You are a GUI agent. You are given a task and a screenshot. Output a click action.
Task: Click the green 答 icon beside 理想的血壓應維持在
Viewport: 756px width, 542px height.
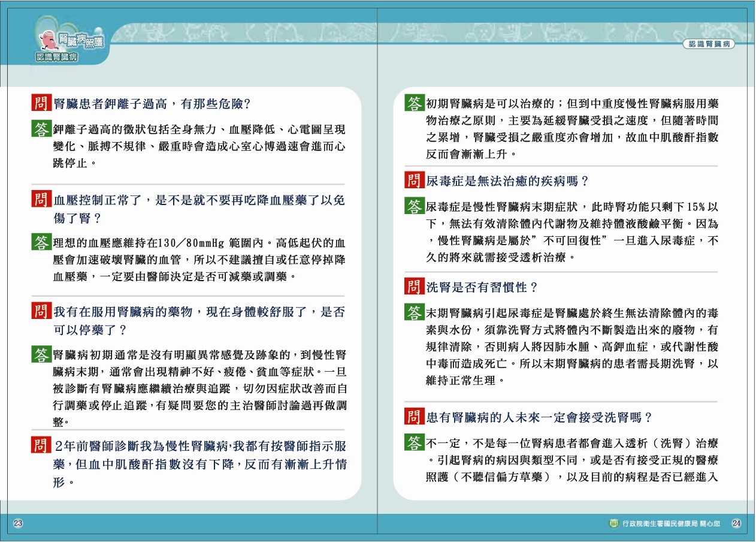point(41,243)
